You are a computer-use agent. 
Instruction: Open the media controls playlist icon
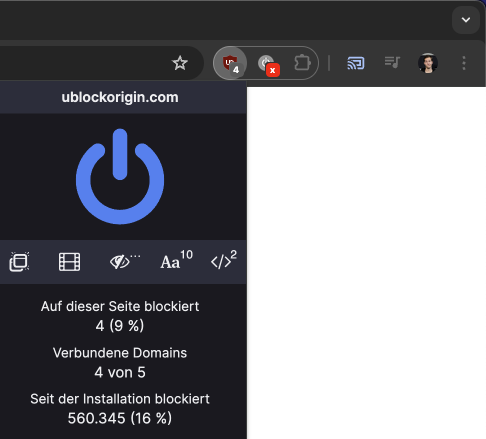[x=392, y=62]
